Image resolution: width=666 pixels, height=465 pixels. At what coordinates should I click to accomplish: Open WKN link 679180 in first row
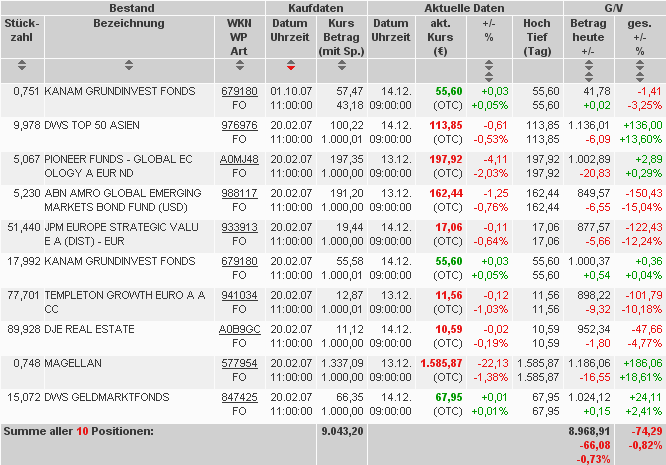[239, 91]
